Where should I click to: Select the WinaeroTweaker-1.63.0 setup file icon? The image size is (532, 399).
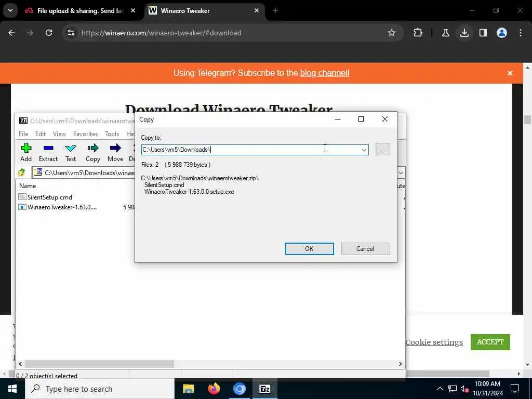pos(22,207)
